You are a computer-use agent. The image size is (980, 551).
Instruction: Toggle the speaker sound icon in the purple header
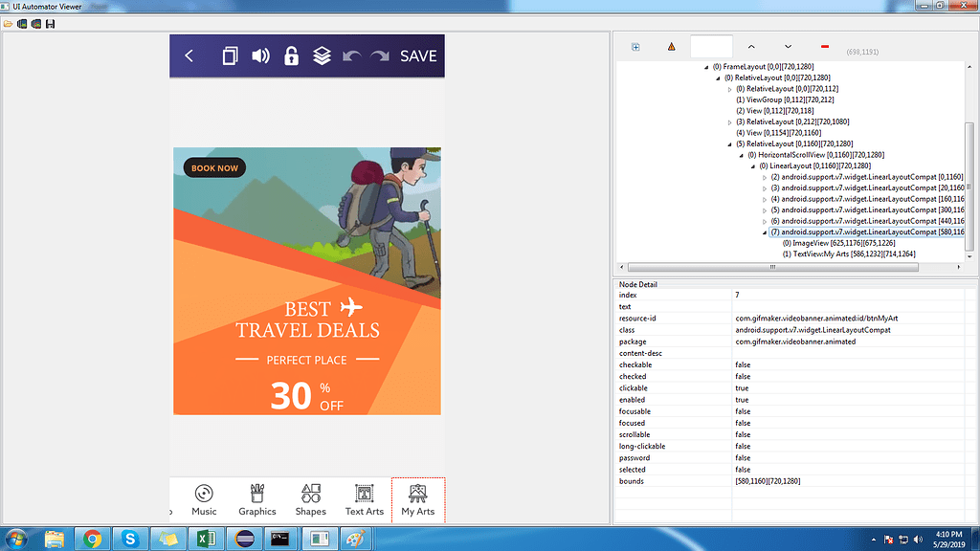(x=260, y=56)
